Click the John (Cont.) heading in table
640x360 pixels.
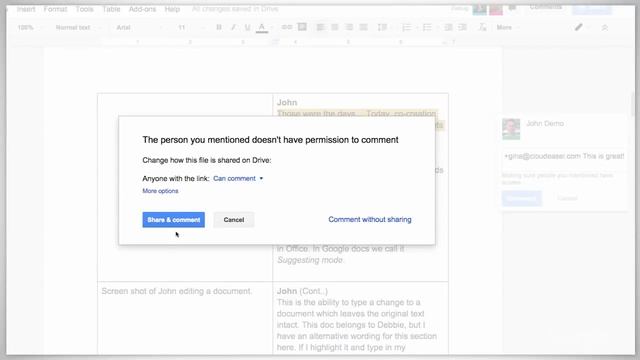click(302, 291)
